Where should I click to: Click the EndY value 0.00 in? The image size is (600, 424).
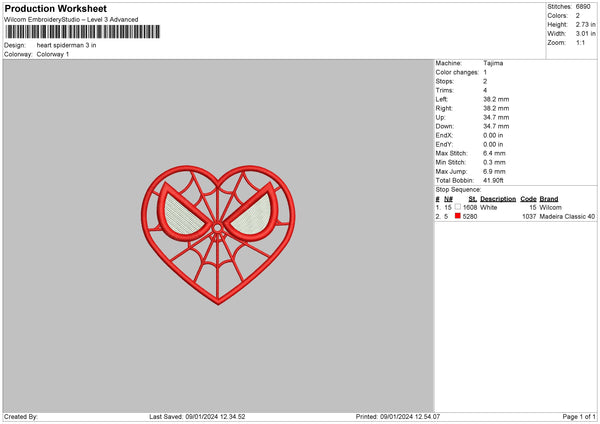coord(493,144)
